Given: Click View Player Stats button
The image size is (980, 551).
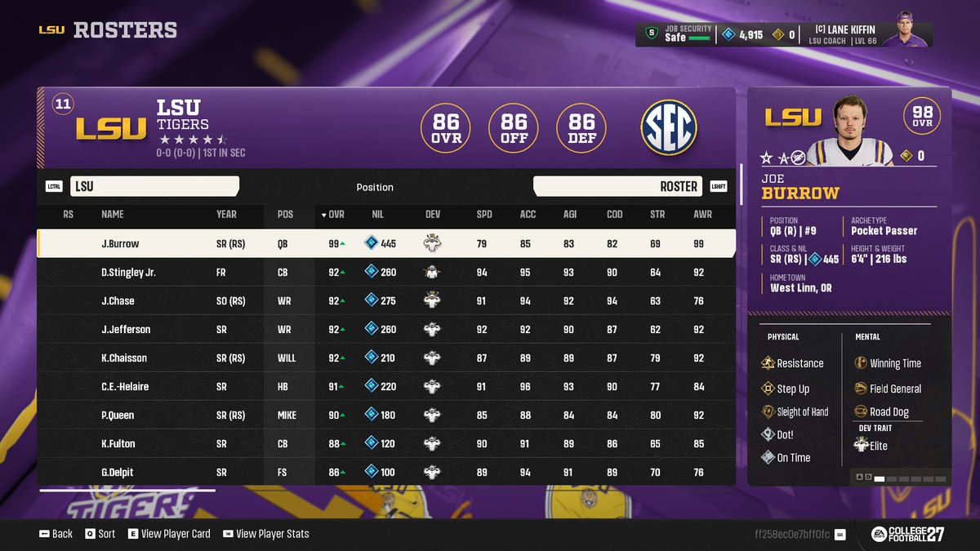Looking at the screenshot, I should [266, 534].
